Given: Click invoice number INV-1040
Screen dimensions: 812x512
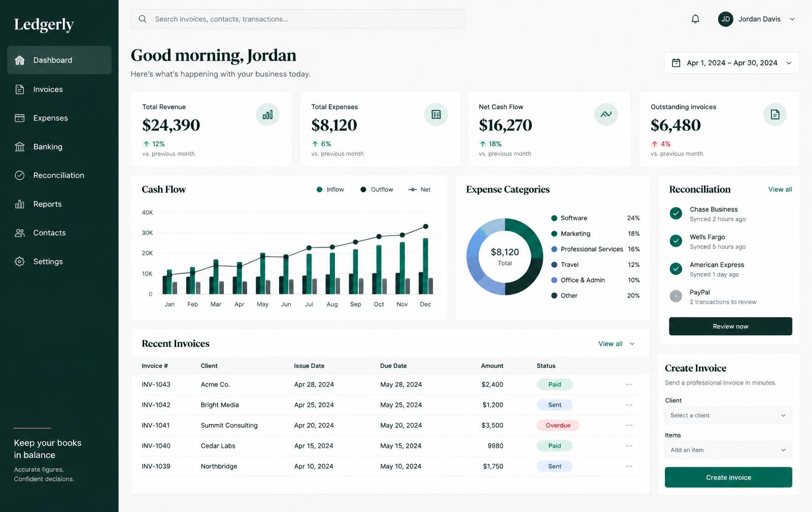Looking at the screenshot, I should click(156, 446).
